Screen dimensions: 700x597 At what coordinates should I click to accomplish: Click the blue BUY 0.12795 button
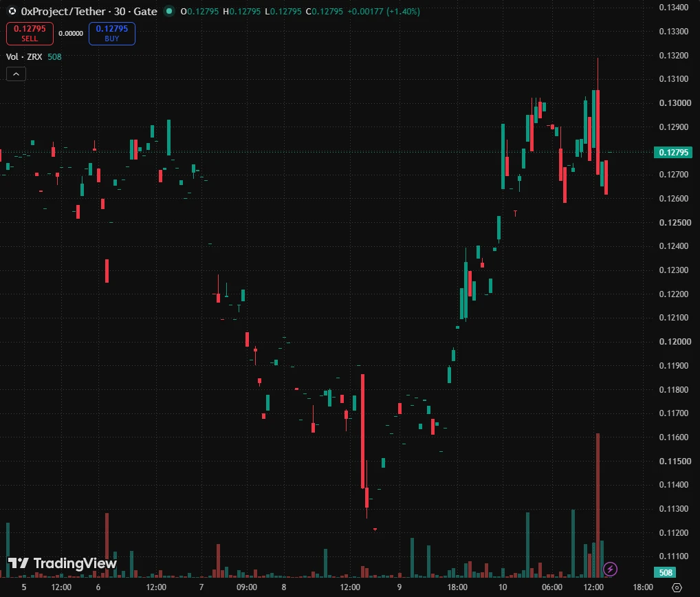coord(112,34)
